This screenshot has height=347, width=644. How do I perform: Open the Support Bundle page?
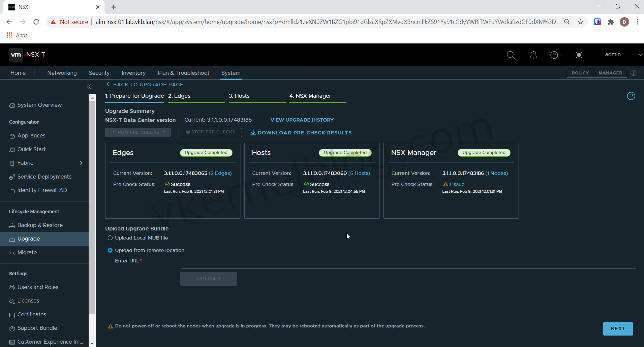point(37,328)
